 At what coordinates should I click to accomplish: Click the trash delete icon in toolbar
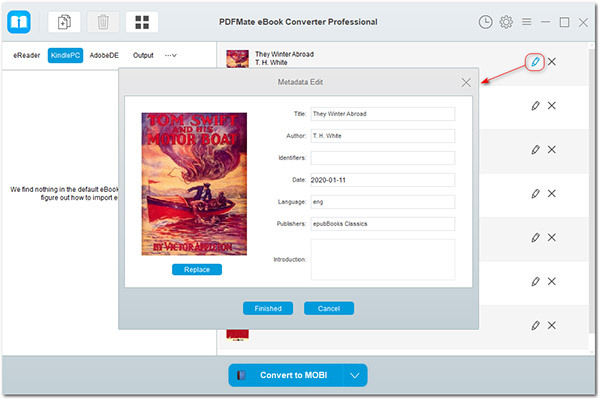tap(102, 21)
